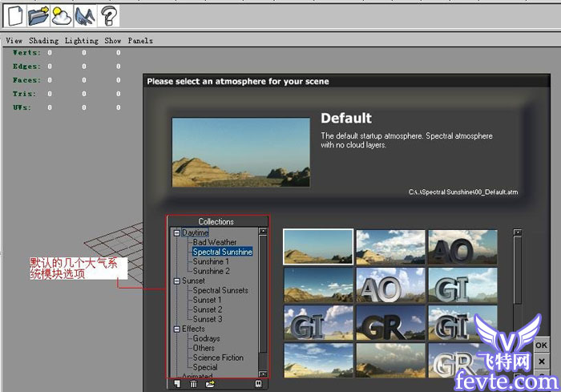Click the 00_Default.atm file path text
561x392 pixels.
coord(463,192)
